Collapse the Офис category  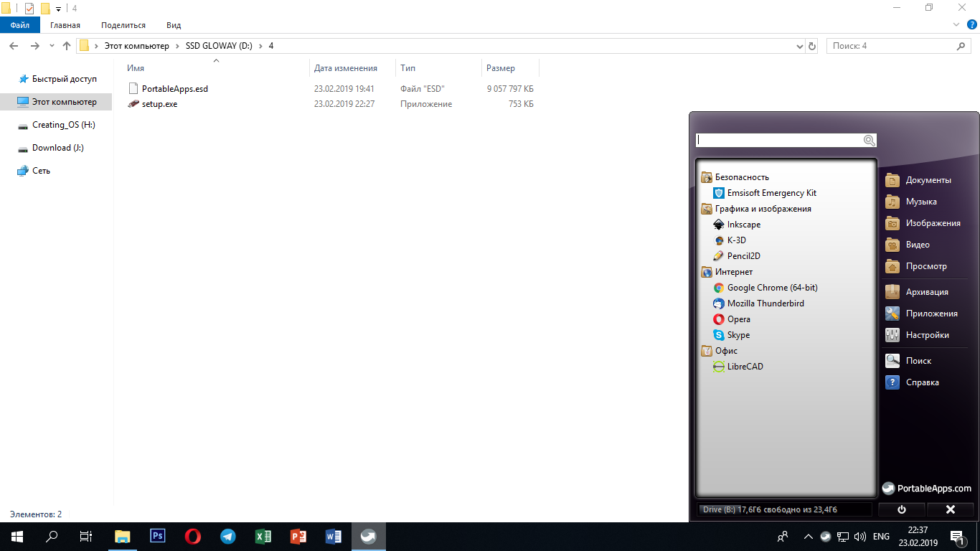[x=720, y=351]
